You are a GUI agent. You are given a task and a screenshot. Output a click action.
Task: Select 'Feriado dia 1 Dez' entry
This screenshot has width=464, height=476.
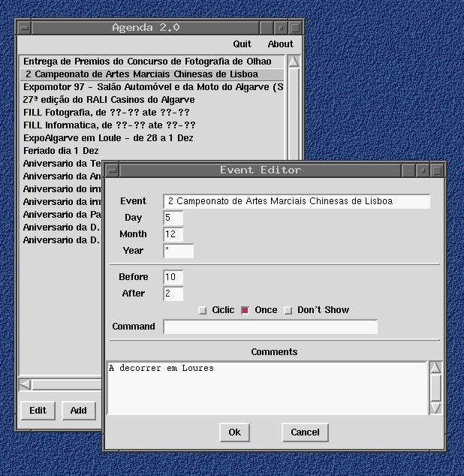152,151
